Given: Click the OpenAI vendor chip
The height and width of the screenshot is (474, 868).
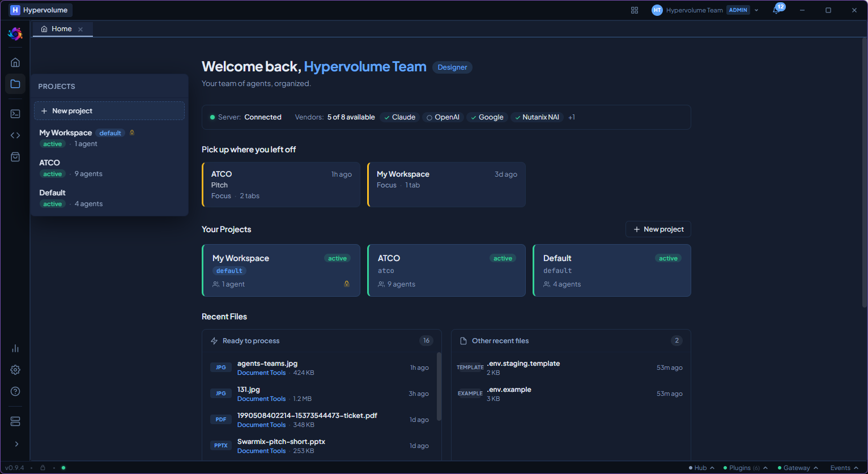Looking at the screenshot, I should point(443,117).
